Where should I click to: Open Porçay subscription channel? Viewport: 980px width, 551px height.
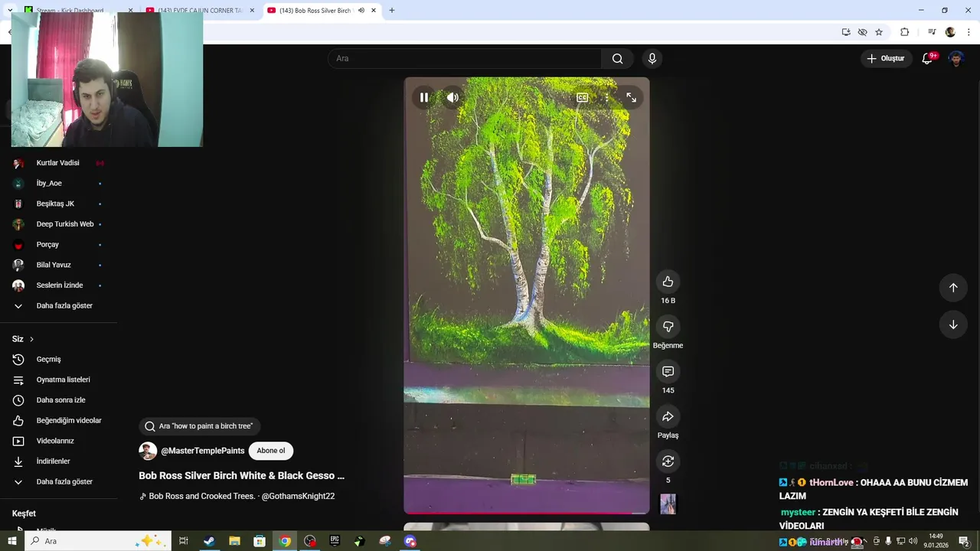58,245
